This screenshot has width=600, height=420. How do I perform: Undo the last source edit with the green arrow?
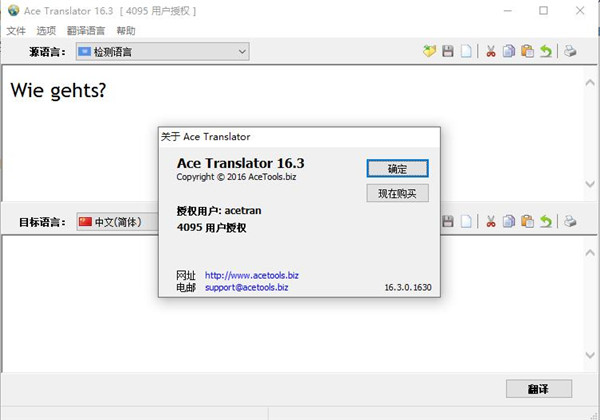point(546,51)
